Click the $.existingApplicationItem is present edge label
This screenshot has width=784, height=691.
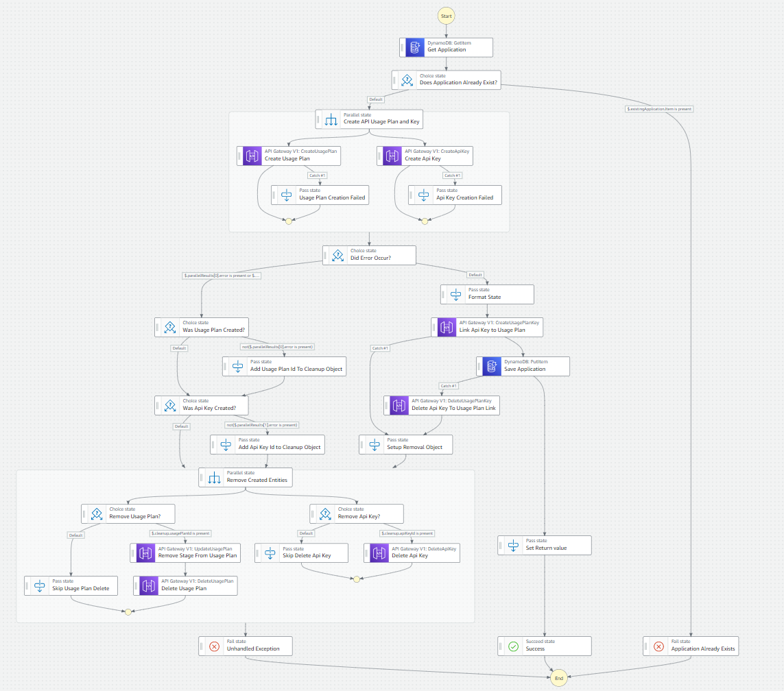tap(658, 109)
